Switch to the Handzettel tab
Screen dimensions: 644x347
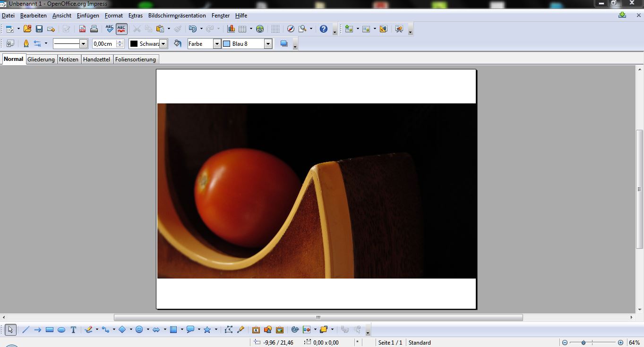[x=97, y=59]
